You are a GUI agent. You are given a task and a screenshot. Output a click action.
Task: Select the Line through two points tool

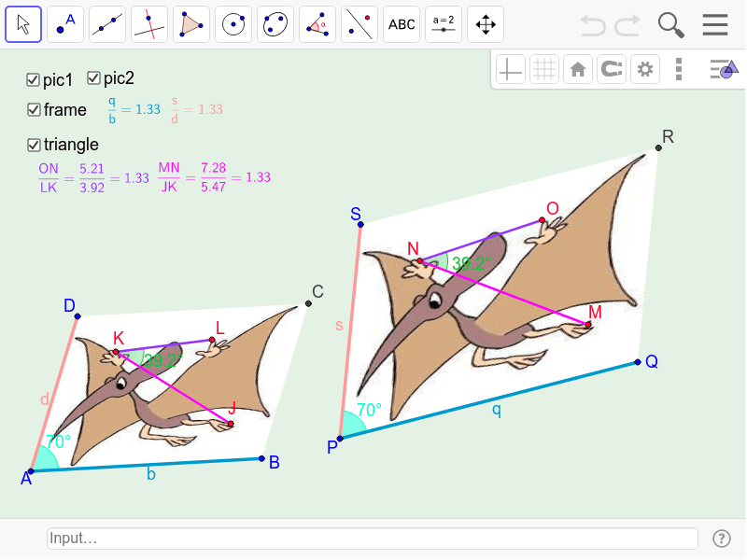(107, 24)
